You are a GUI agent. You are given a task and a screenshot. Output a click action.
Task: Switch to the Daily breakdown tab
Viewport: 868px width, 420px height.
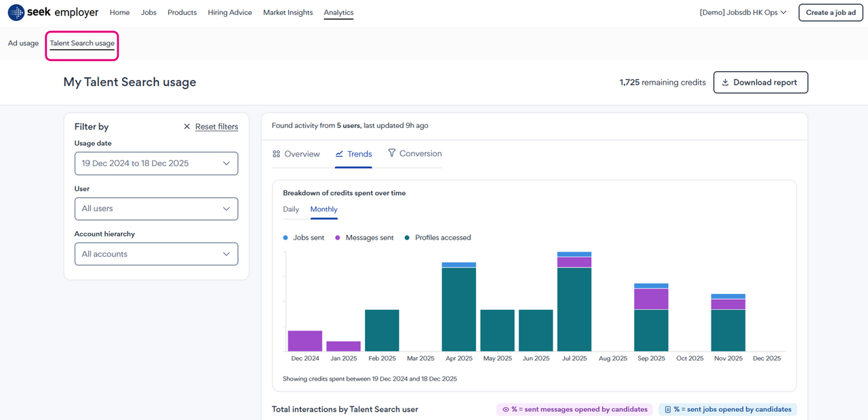(291, 209)
